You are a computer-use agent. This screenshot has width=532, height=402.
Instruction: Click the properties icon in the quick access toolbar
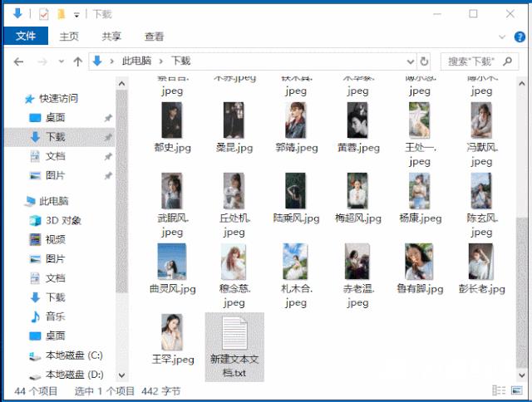point(43,14)
